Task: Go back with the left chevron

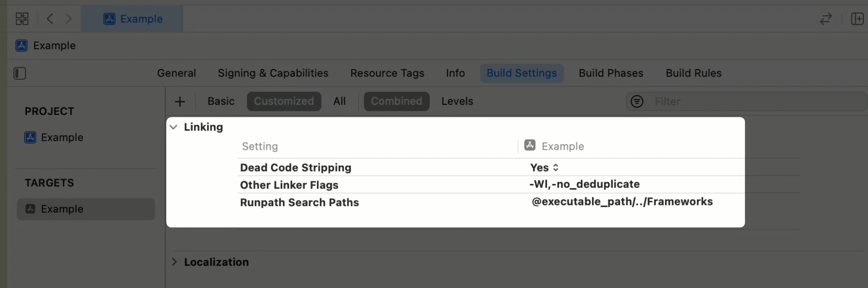Action: click(50, 19)
